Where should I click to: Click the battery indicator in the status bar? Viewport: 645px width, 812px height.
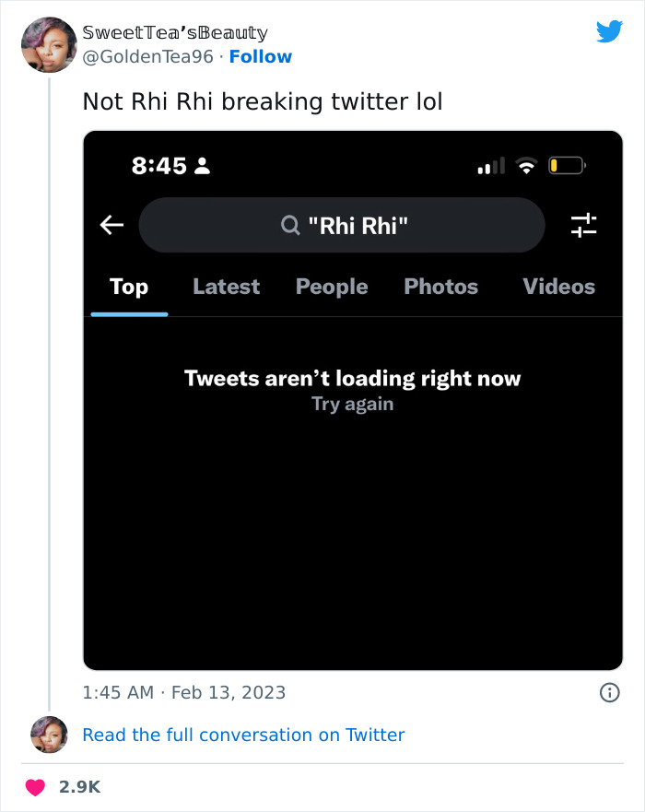click(x=566, y=165)
